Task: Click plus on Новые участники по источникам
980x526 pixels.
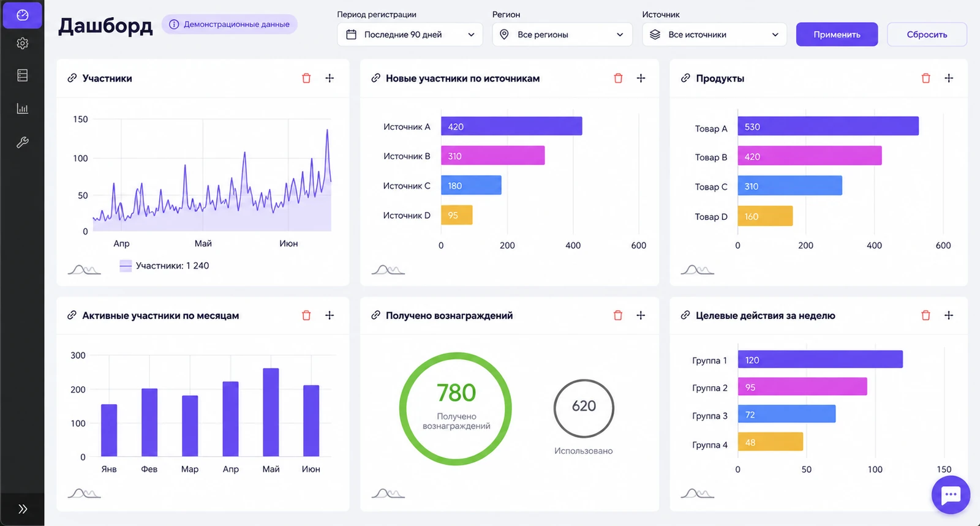Action: pyautogui.click(x=641, y=78)
